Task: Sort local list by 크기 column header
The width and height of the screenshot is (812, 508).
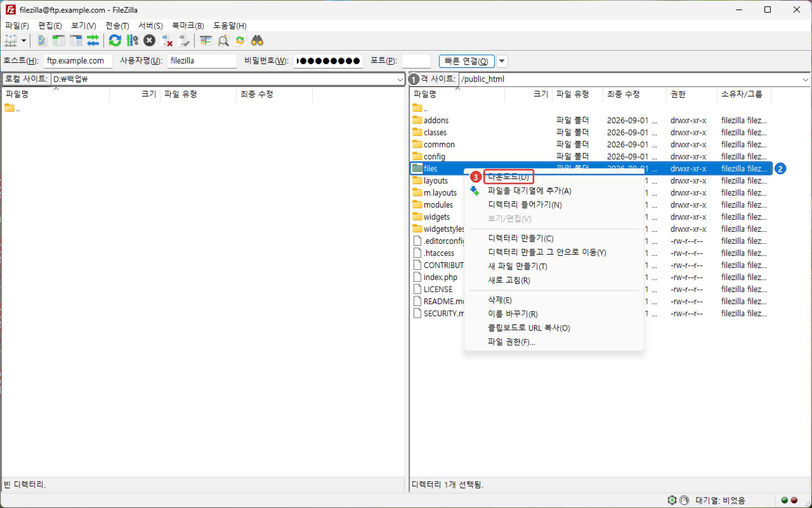Action: coord(135,94)
